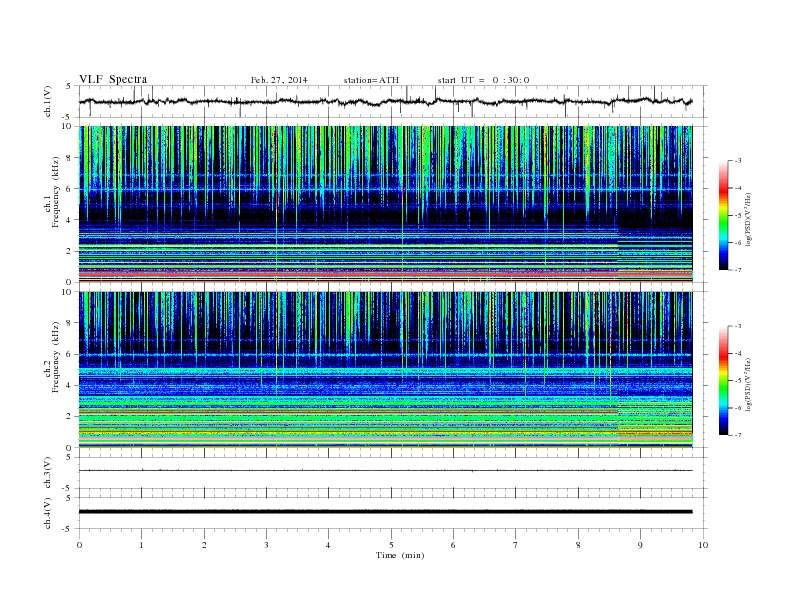Click time axis tick label "5"

pos(391,545)
